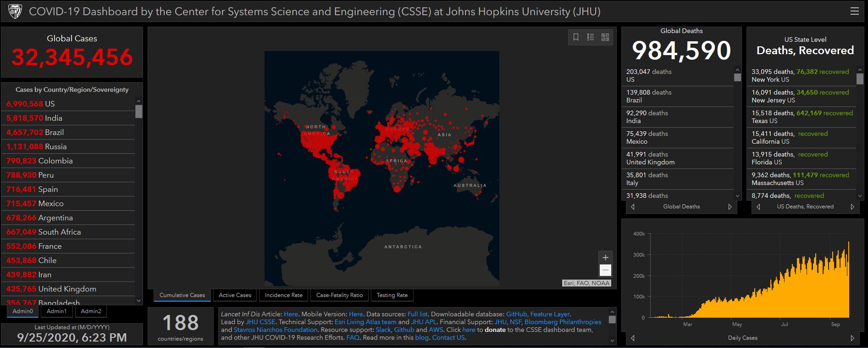
Task: Go to previous US Deaths, Recovered panel
Action: (758, 207)
